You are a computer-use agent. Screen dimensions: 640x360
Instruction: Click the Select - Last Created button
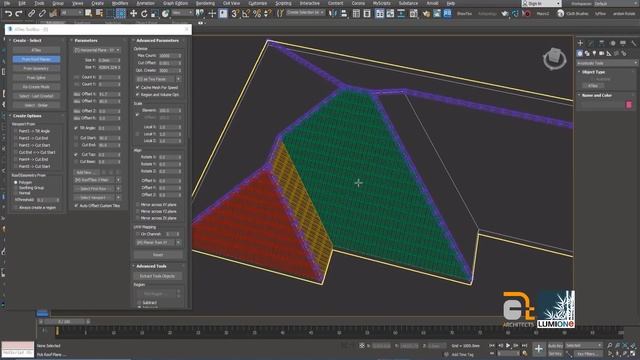click(x=36, y=96)
